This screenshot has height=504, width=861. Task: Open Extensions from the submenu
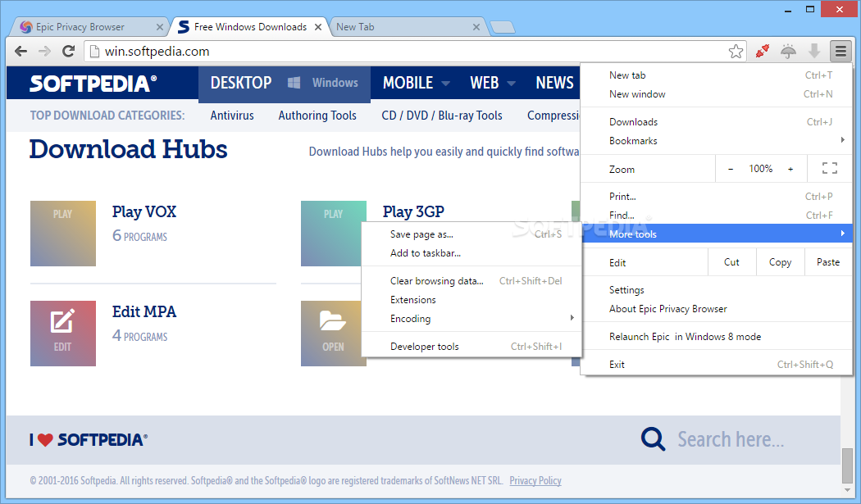point(471,300)
